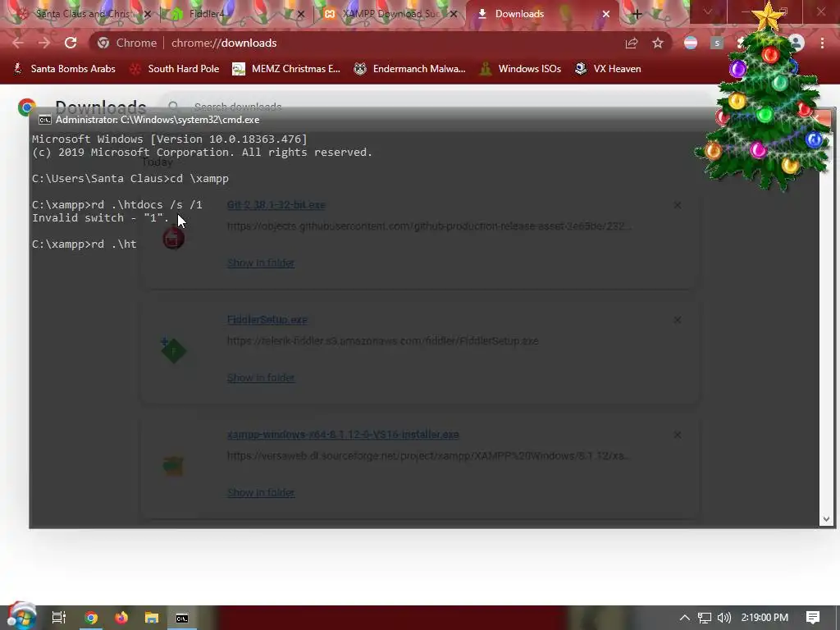This screenshot has width=840, height=630.
Task: Bookmark this page with the star icon
Action: coord(658,43)
